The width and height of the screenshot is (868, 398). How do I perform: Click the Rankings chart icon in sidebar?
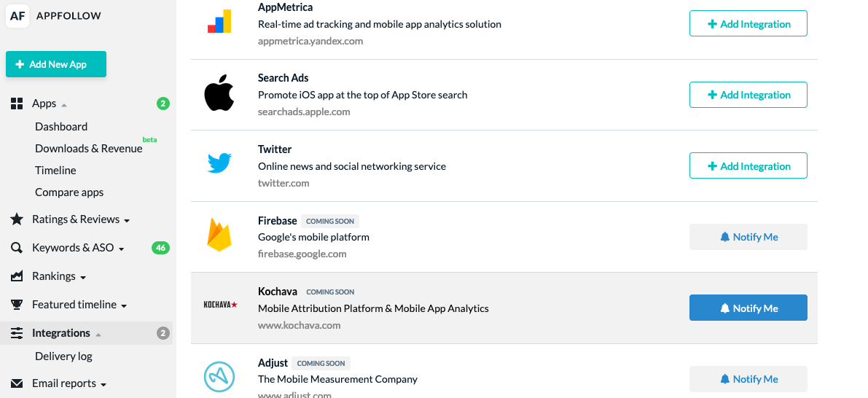point(17,276)
